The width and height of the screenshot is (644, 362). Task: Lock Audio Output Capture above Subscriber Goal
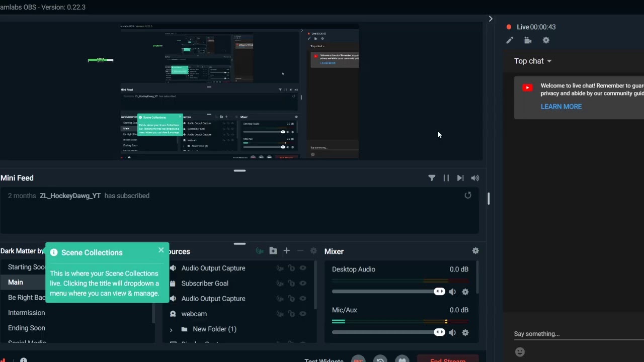[x=291, y=268]
